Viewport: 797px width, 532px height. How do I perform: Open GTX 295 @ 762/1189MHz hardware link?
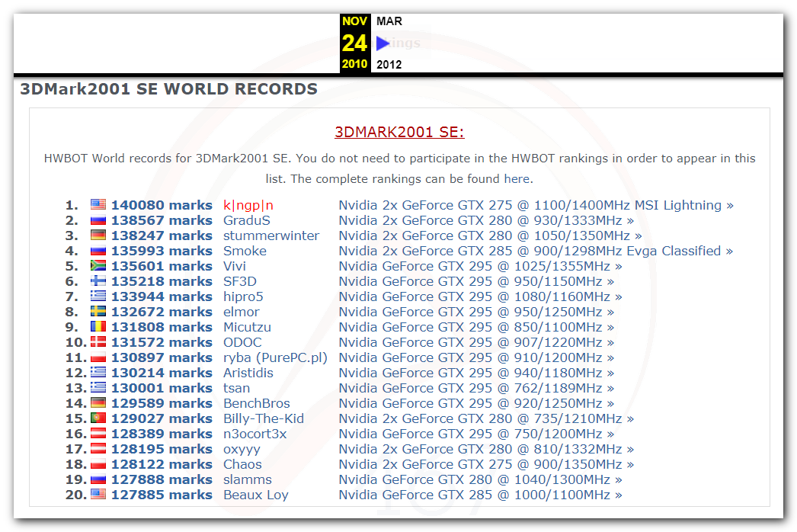[x=476, y=388]
